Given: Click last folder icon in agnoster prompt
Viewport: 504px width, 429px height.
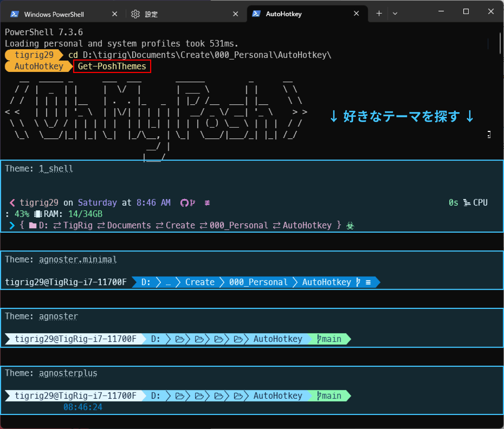Looking at the screenshot, I should (x=238, y=339).
